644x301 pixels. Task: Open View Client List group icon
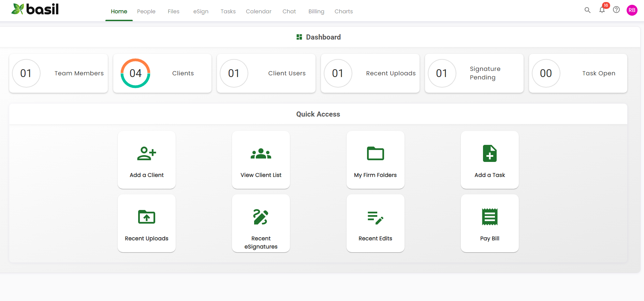[261, 154]
